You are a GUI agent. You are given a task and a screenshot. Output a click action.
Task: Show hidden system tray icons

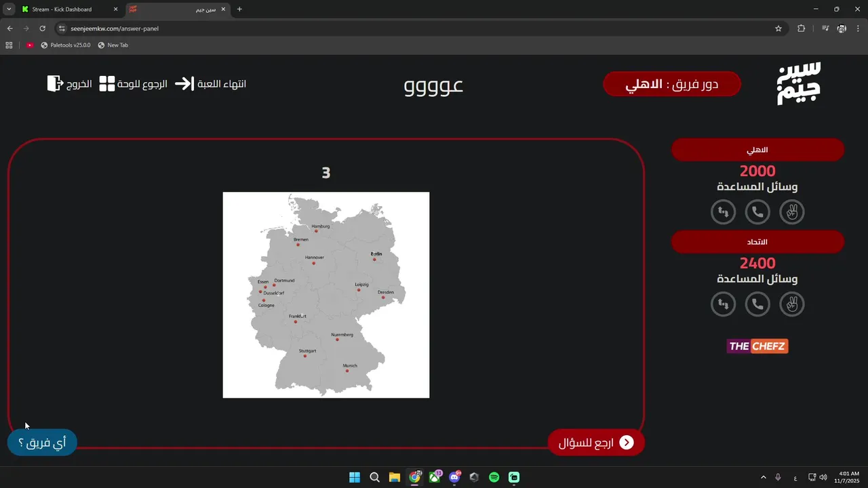764,477
